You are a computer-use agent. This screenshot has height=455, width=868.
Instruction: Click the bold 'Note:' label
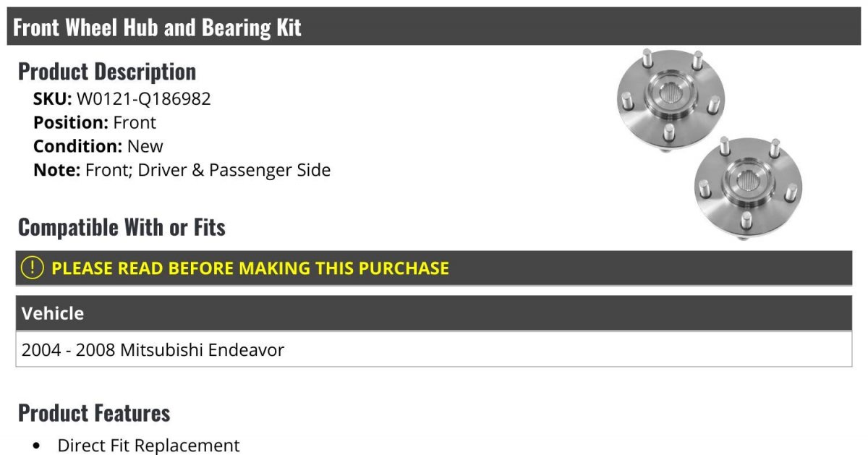point(57,171)
